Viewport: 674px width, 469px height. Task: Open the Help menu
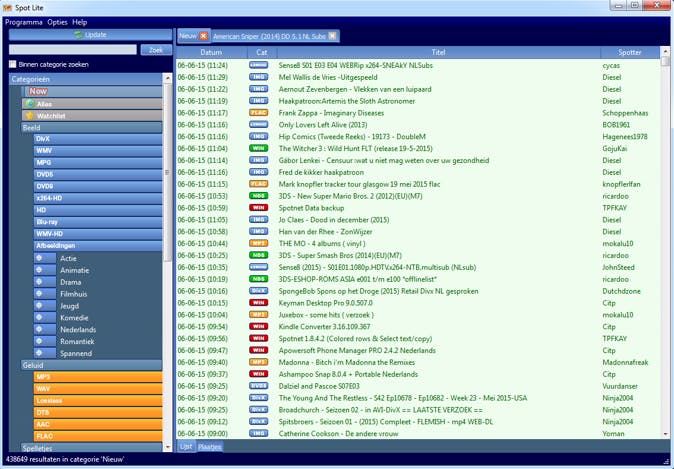[x=80, y=22]
